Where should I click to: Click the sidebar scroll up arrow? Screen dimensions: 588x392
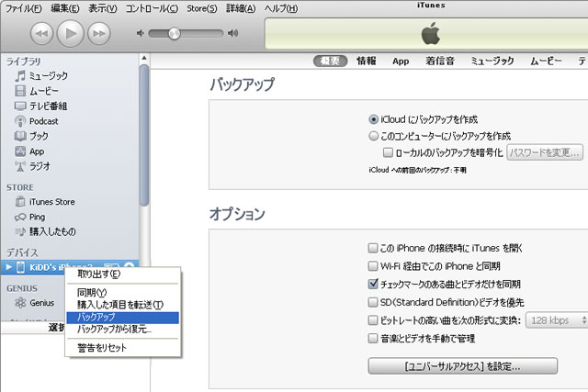coord(144,58)
